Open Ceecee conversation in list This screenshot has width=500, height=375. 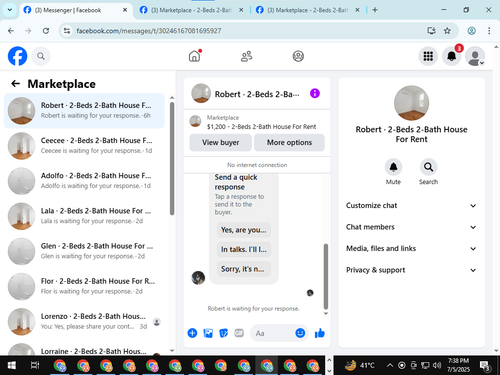(84, 146)
